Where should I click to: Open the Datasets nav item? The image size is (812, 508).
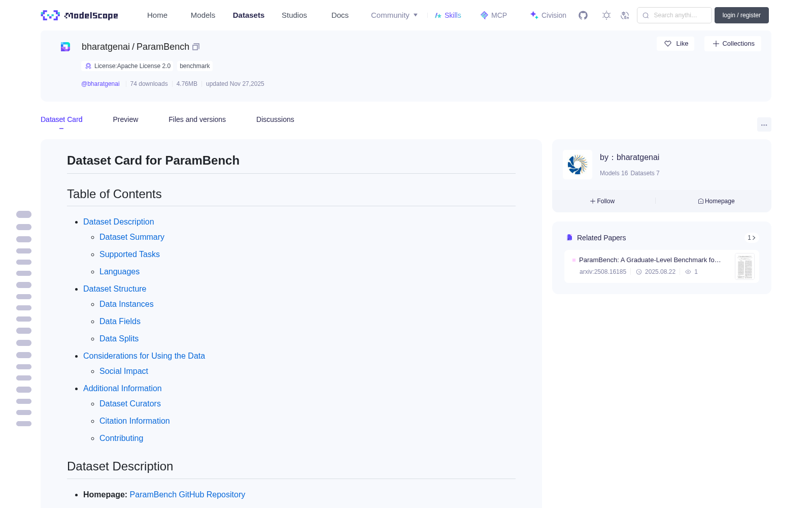tap(249, 15)
